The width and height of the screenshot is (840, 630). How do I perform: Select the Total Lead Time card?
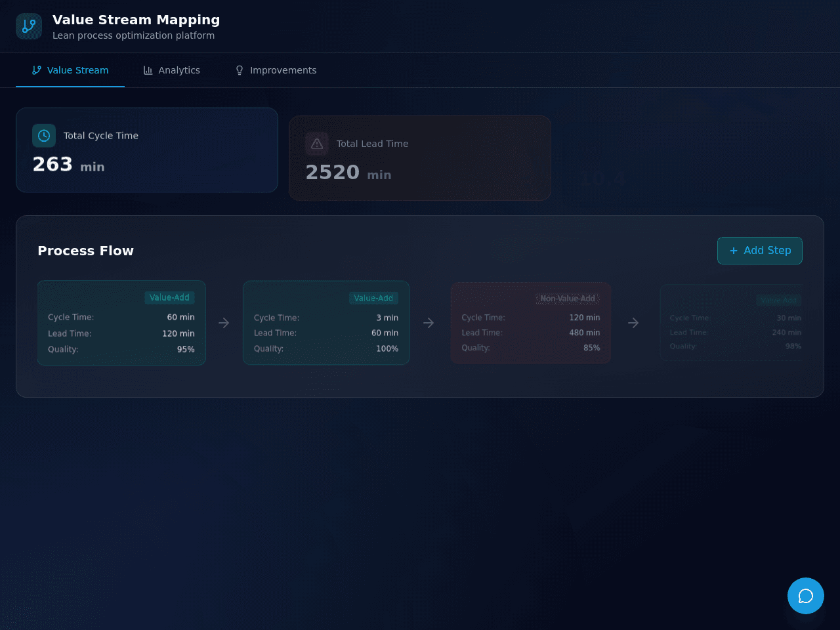(x=420, y=158)
